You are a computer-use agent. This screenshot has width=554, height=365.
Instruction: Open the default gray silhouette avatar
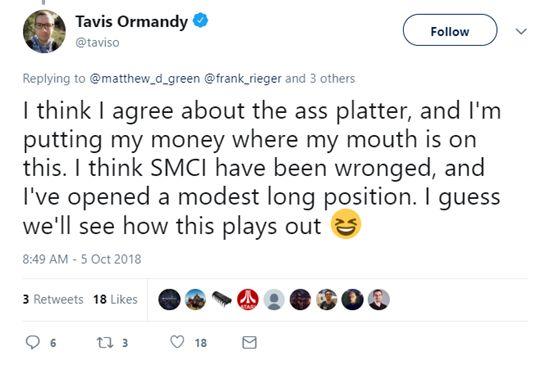pos(274,300)
